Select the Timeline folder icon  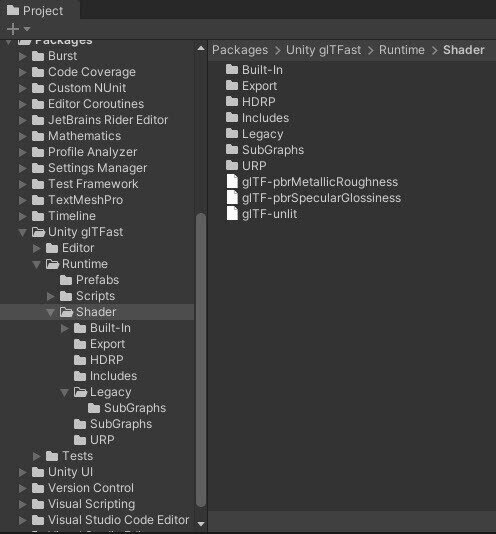[38, 216]
